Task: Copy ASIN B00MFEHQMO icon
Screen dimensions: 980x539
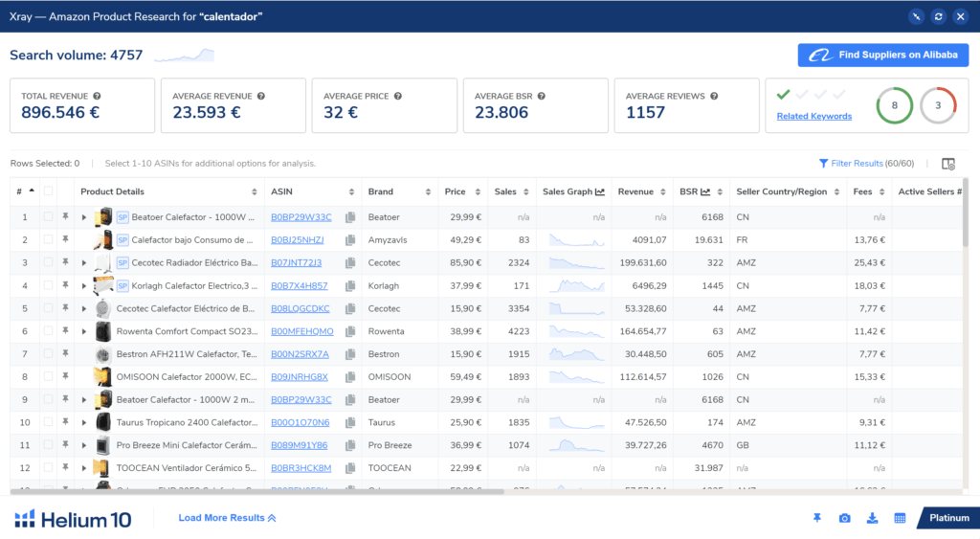Action: (350, 331)
